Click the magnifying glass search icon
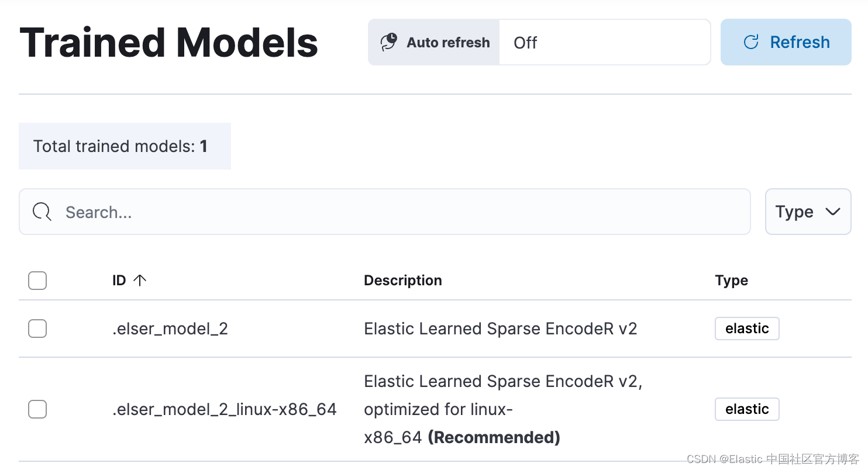Screen dimensions: 868x470 click(42, 212)
